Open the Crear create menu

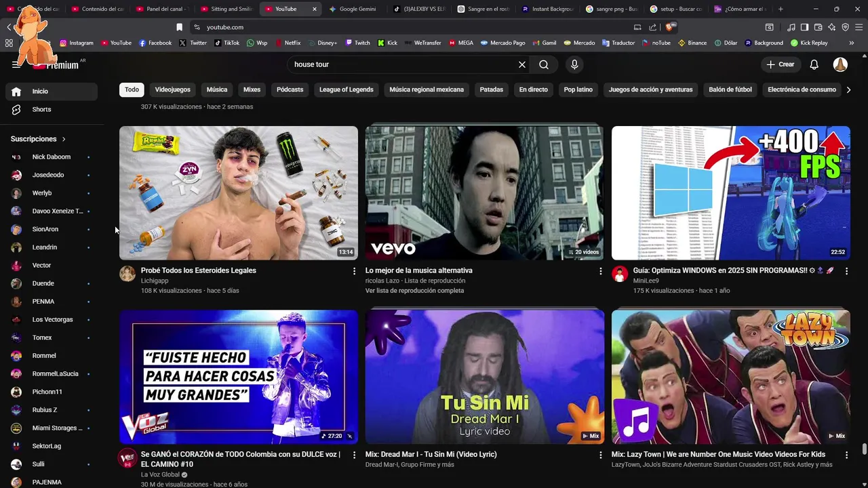coord(780,64)
